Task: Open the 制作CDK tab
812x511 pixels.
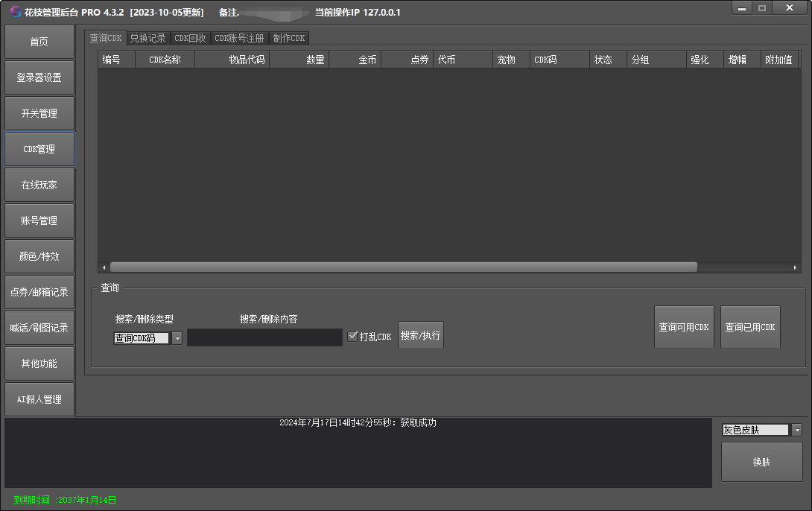Action: pos(289,38)
